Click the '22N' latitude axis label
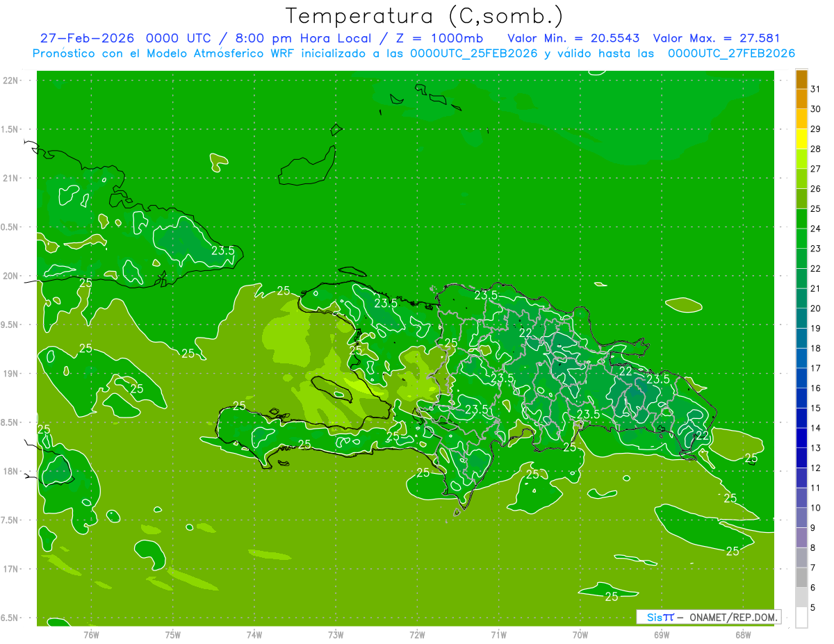834x644 pixels. point(11,81)
